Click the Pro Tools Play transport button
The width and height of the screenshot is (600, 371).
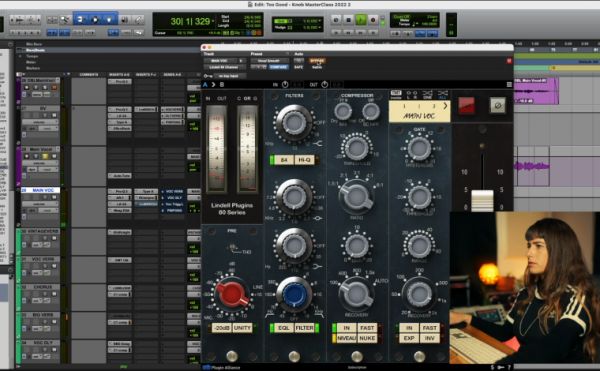[x=360, y=20]
